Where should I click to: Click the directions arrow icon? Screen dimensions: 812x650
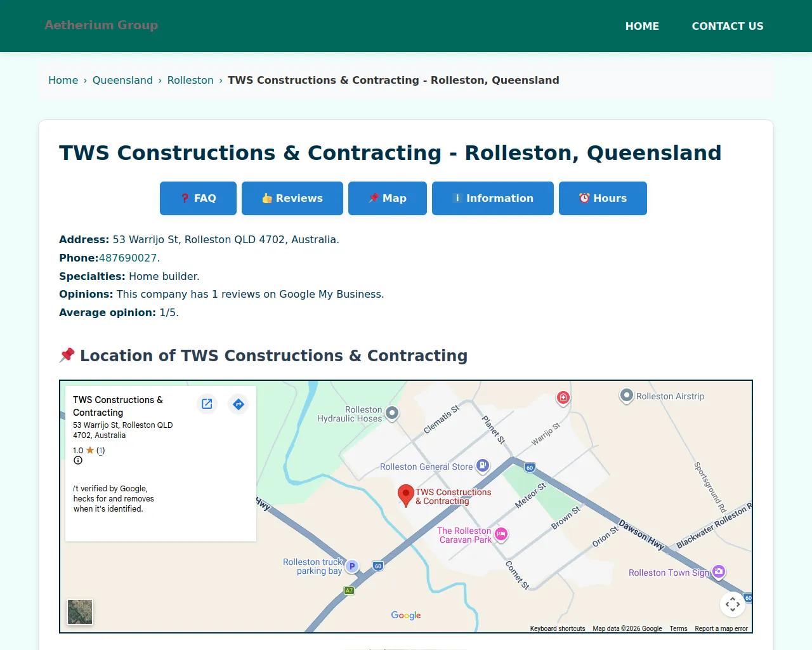(239, 404)
